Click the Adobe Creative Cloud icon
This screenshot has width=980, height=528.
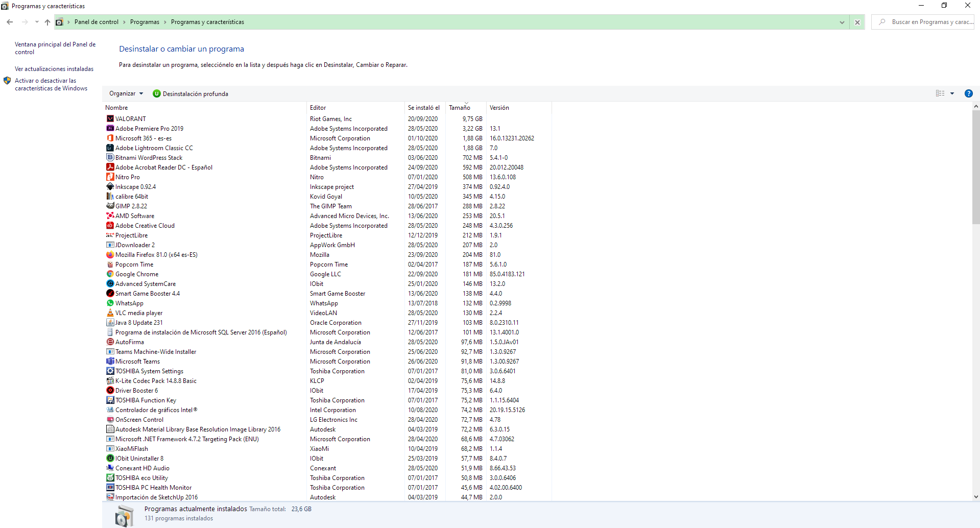click(x=110, y=225)
